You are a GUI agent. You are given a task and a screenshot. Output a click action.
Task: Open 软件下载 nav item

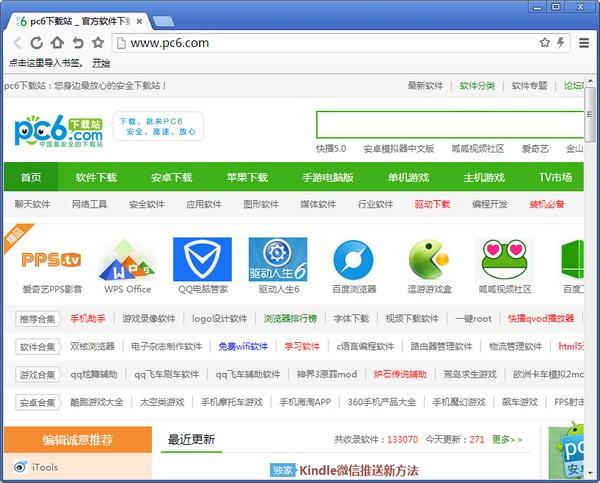pos(96,177)
